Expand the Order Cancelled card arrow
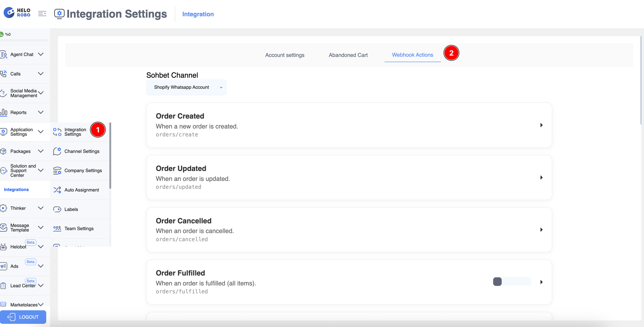Viewport: 644px width, 327px height. coord(541,230)
